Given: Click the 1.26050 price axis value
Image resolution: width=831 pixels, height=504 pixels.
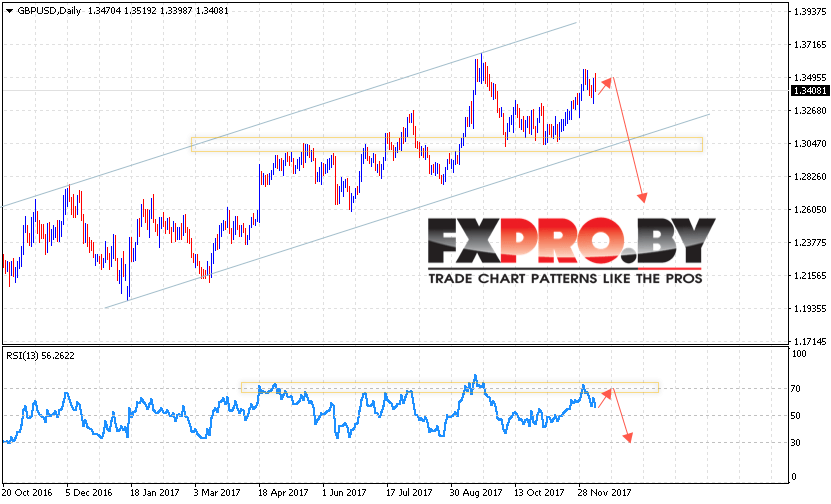Looking at the screenshot, I should (x=810, y=209).
